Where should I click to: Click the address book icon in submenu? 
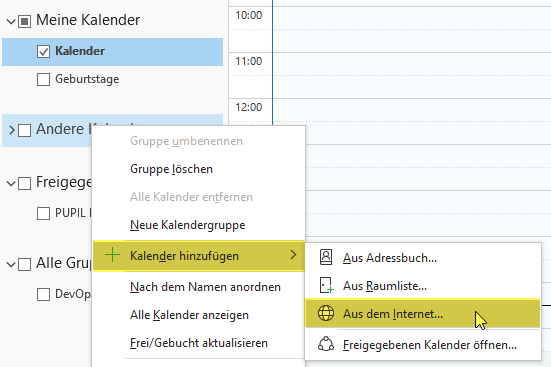[326, 257]
